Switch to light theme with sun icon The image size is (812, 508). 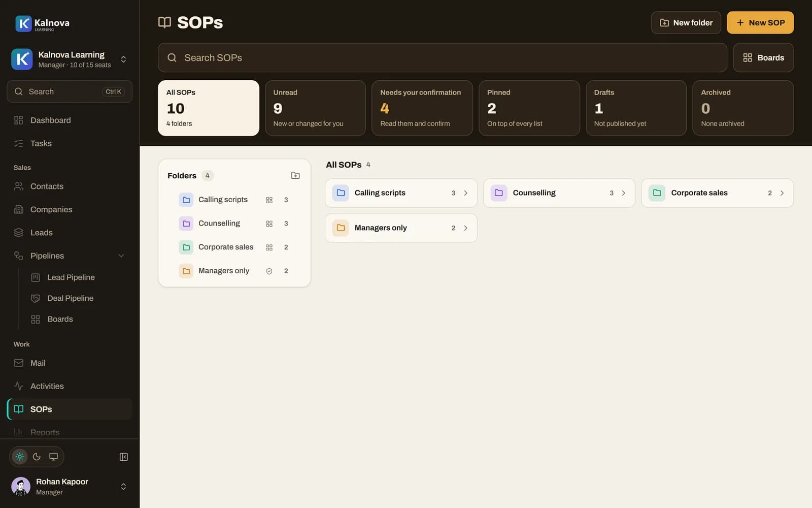pos(20,456)
